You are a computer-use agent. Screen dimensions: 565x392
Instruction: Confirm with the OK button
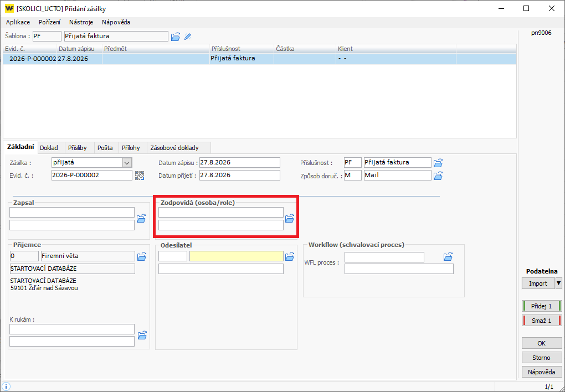(542, 343)
